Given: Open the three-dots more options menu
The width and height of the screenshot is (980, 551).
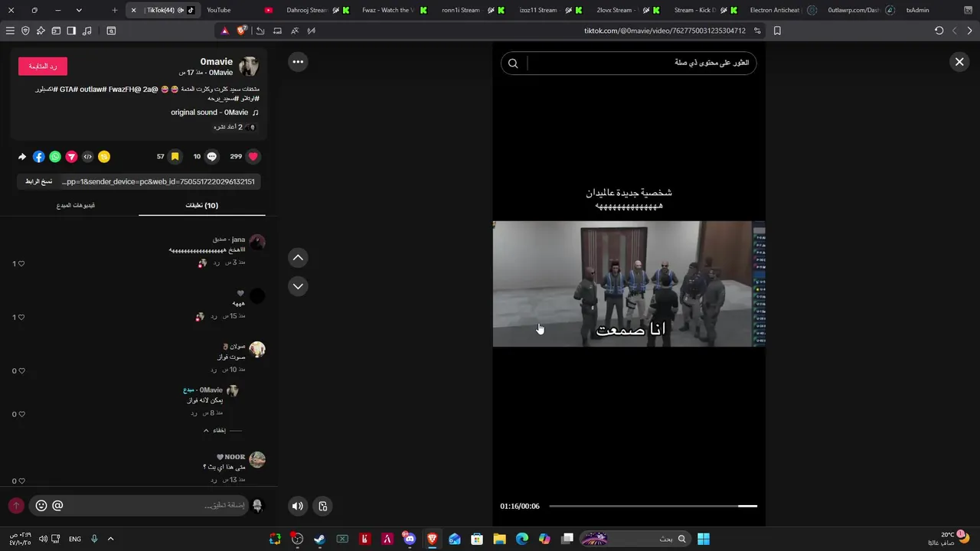Looking at the screenshot, I should point(298,62).
